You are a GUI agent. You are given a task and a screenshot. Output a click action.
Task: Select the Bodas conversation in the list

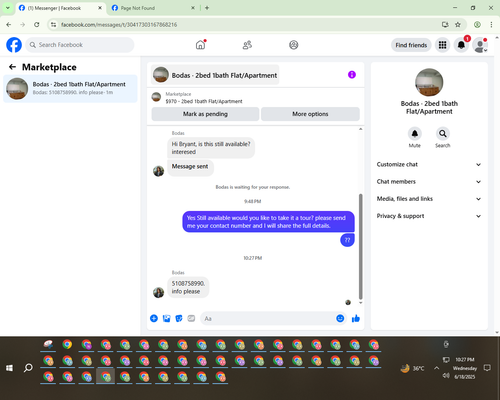pyautogui.click(x=70, y=89)
